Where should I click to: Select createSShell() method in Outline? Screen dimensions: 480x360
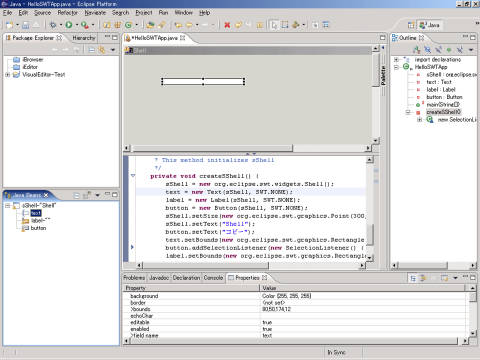[443, 112]
